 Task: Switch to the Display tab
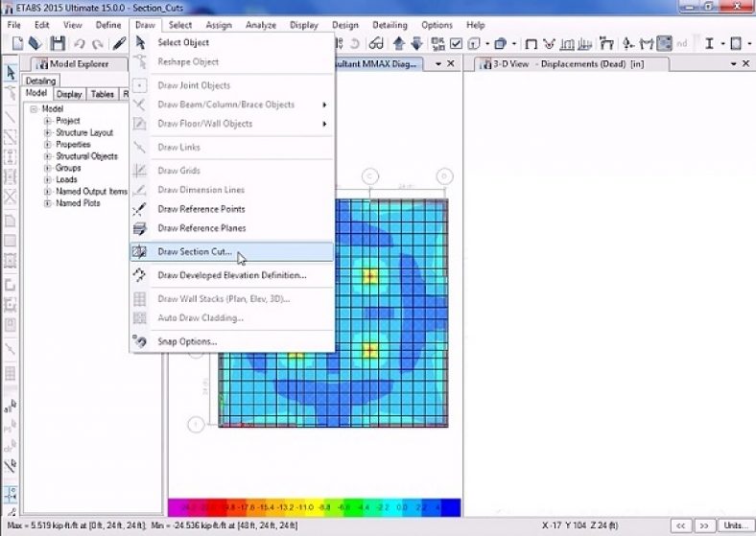tap(69, 94)
